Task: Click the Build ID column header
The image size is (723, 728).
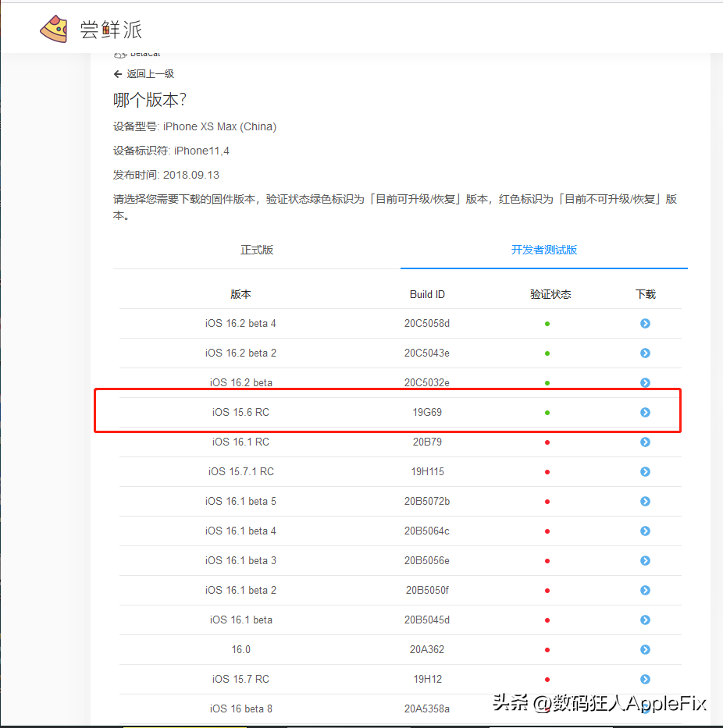Action: tap(427, 294)
